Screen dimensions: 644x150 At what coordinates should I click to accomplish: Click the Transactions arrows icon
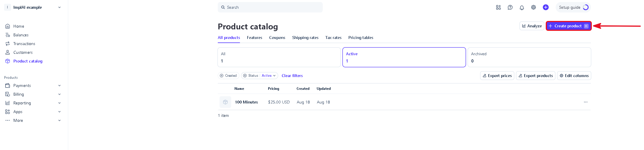(x=8, y=44)
